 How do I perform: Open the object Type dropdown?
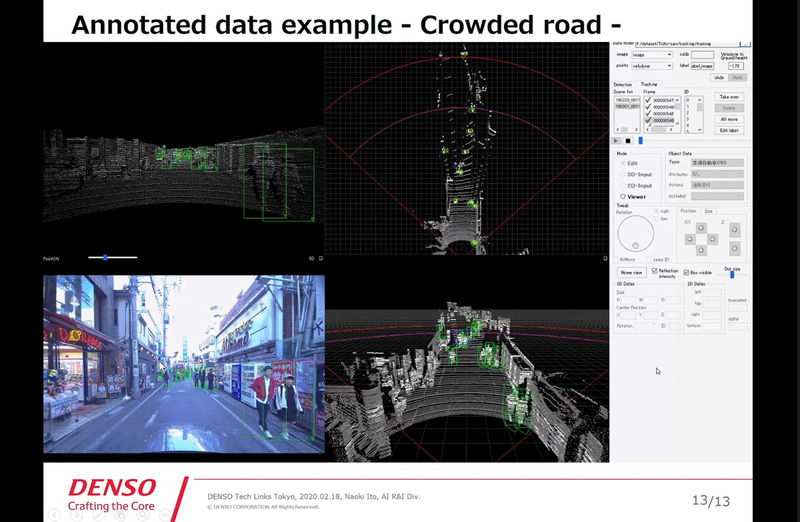tap(717, 163)
